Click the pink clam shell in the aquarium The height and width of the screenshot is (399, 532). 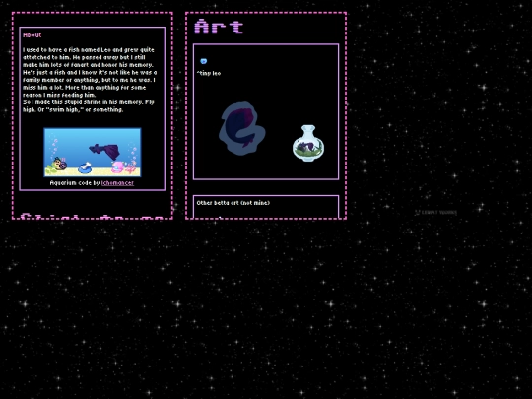[x=118, y=166]
